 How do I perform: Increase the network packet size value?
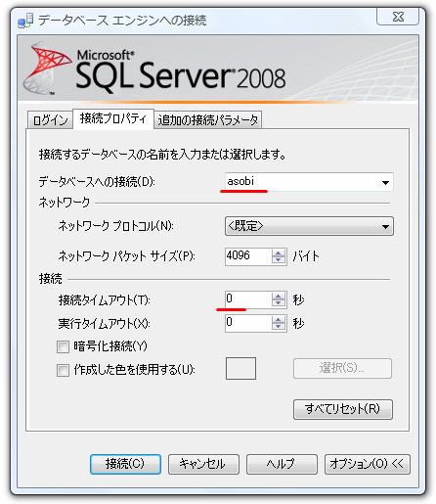[279, 253]
